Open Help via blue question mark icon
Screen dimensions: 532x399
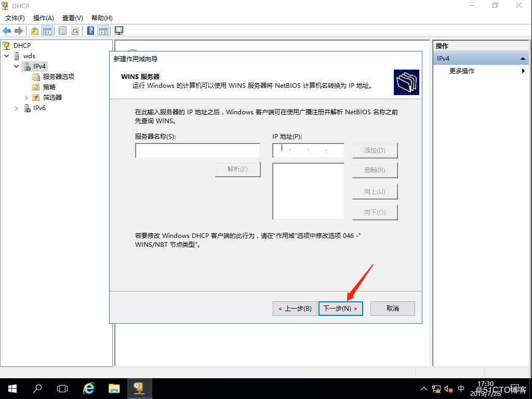pyautogui.click(x=90, y=31)
